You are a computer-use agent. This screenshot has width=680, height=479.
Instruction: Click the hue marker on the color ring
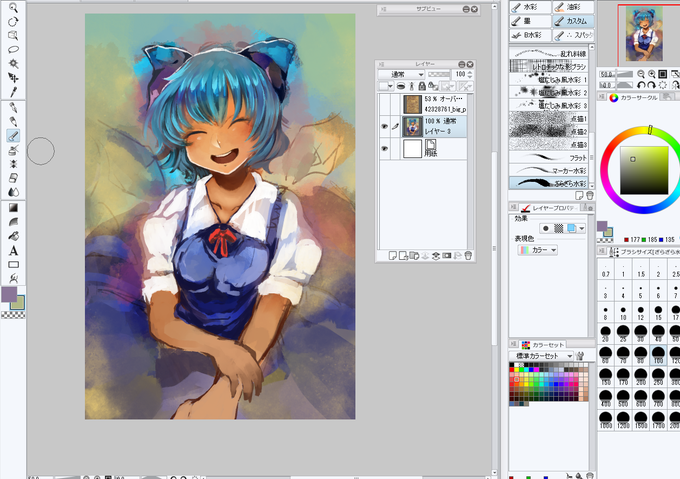click(x=650, y=130)
